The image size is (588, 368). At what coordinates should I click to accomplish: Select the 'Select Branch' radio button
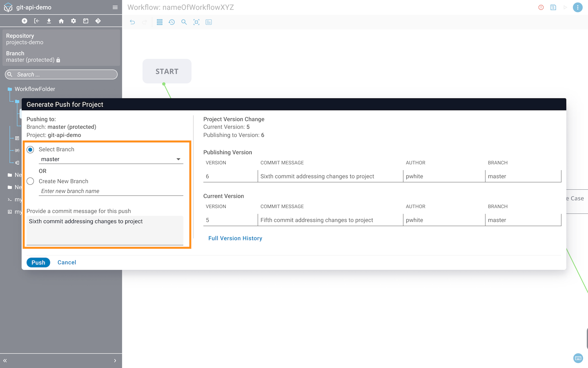pos(30,150)
